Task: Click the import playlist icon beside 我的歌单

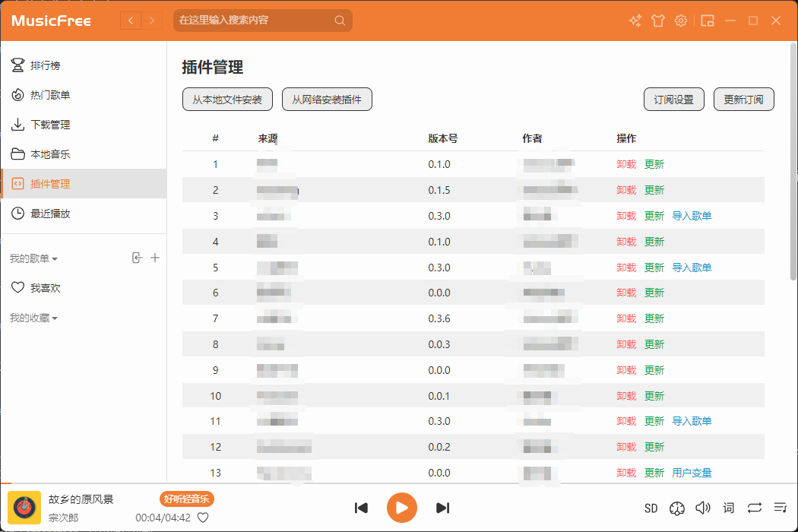Action: click(x=137, y=258)
